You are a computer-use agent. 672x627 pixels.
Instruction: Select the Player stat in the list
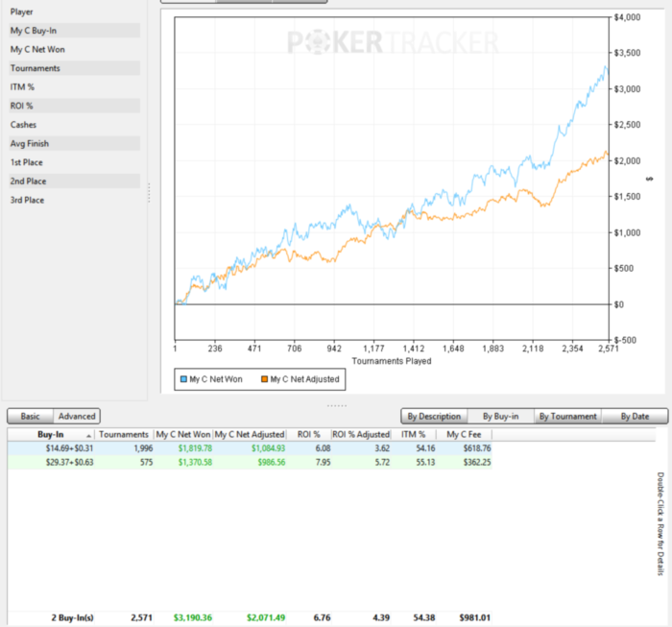click(75, 12)
